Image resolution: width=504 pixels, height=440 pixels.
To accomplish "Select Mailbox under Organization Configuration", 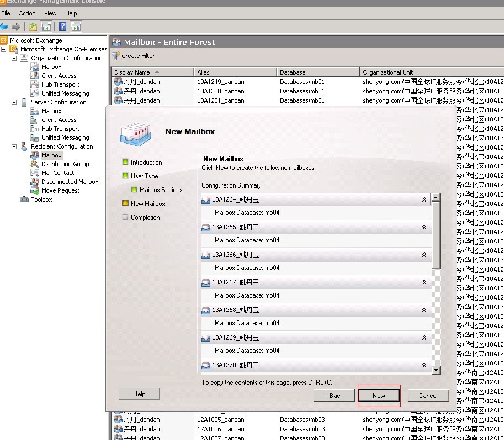I will (x=51, y=67).
